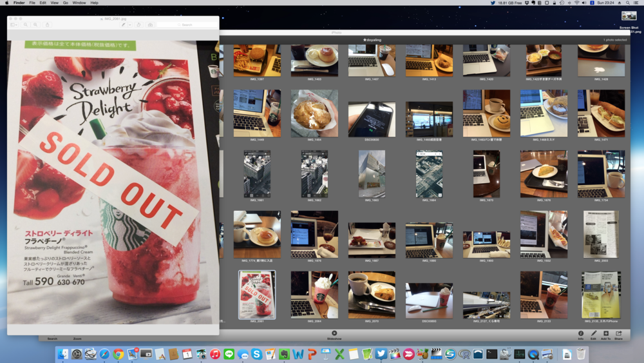Select the DSC00830 phone thumbnail in iPhoto
644x363 pixels.
tap(372, 120)
